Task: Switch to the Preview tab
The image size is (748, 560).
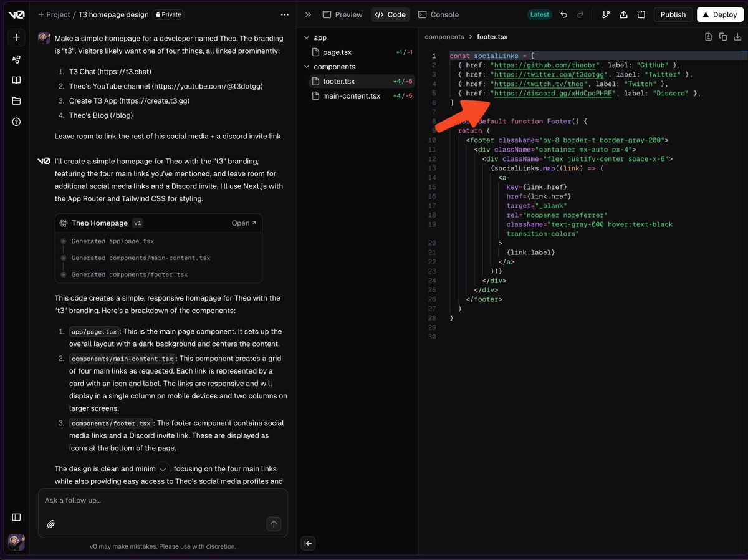Action: click(342, 14)
